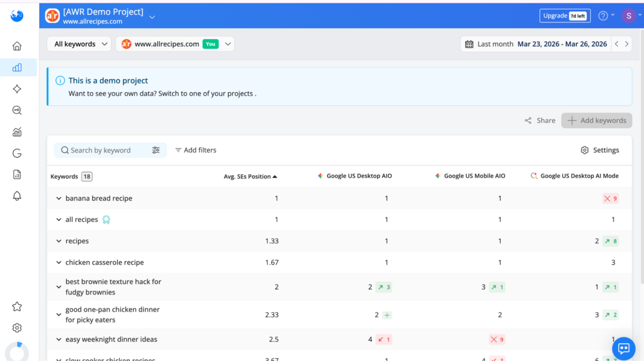Open the reports document sidebar icon
644x361 pixels.
[17, 175]
